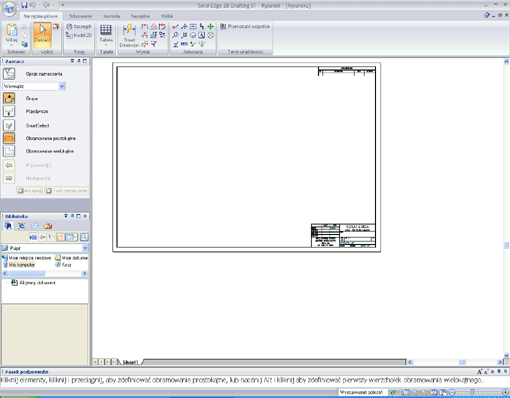Open Opcje zaznaczania selection options icon

point(9,74)
